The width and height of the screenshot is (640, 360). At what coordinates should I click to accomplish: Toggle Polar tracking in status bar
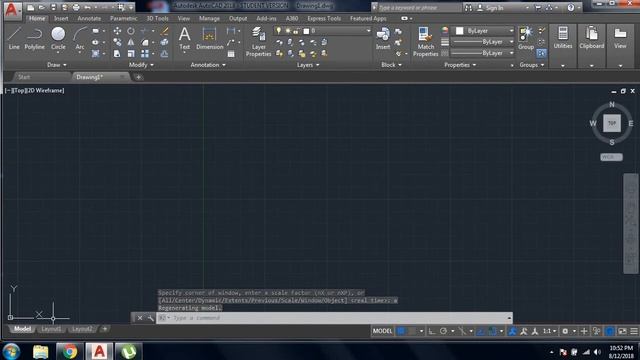click(x=444, y=331)
